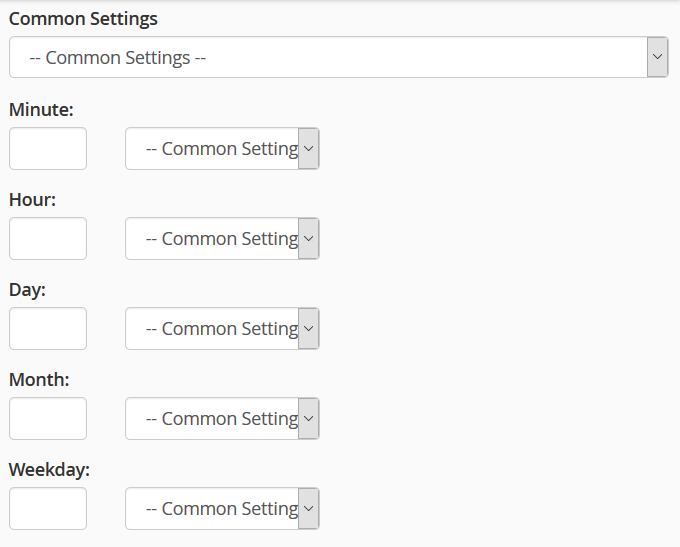Screen dimensions: 680x547
Task: Focus the Day text input box
Action: pyautogui.click(x=48, y=329)
